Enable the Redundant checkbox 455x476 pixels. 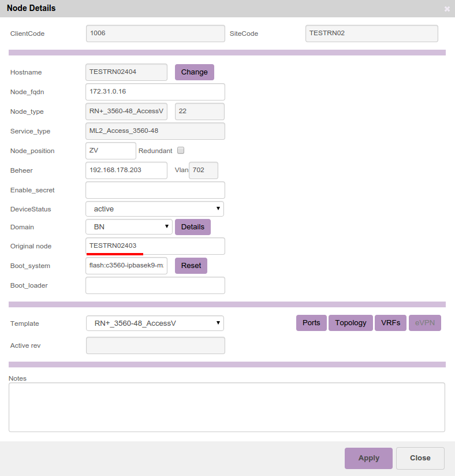181,150
